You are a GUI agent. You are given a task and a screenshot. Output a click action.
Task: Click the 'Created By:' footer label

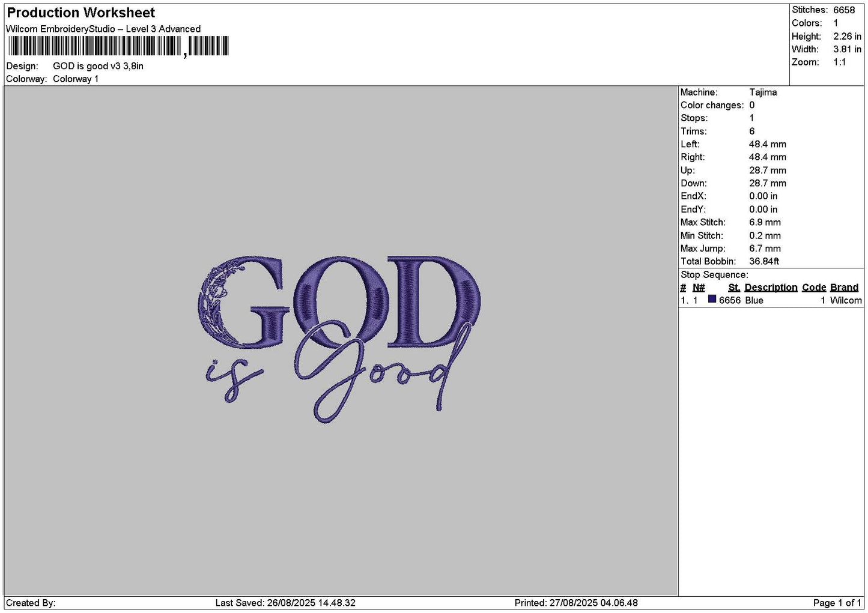coord(31,603)
